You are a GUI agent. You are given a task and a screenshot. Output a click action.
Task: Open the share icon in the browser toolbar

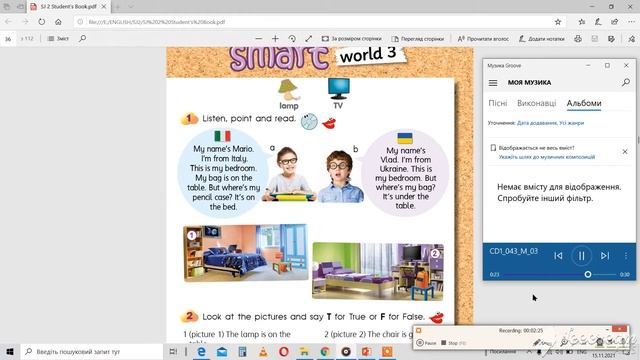tap(614, 22)
